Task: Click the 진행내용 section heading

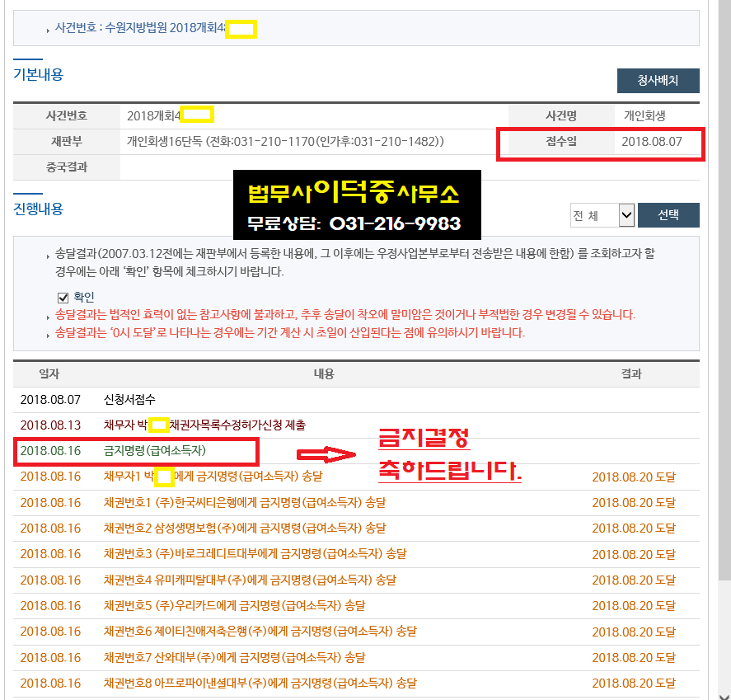Action: click(37, 209)
